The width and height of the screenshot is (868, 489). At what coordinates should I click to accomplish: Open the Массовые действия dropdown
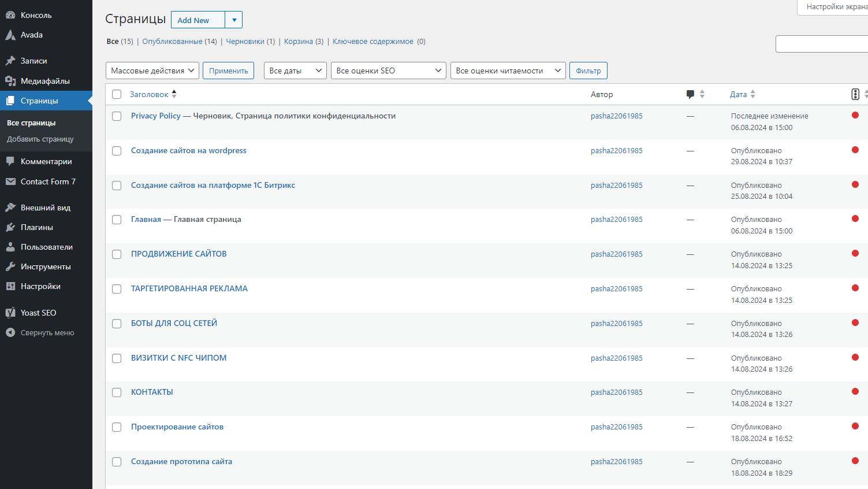pyautogui.click(x=152, y=71)
